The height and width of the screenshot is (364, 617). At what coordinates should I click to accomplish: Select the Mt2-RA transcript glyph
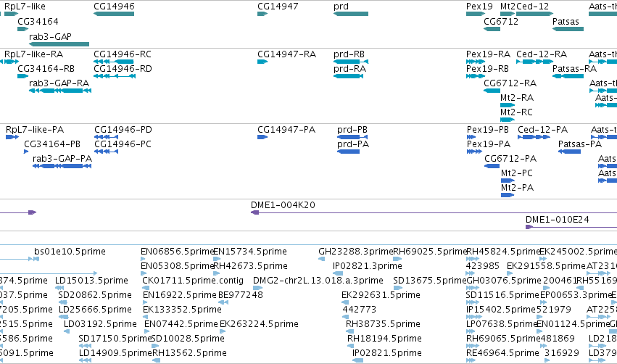(508, 105)
